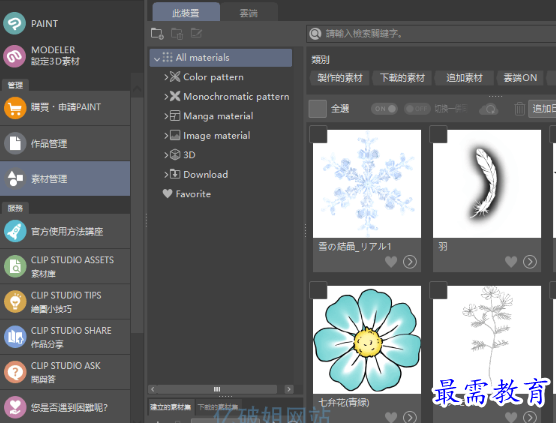Launch PAINT from the sidebar icon
The image size is (556, 423).
tap(15, 23)
